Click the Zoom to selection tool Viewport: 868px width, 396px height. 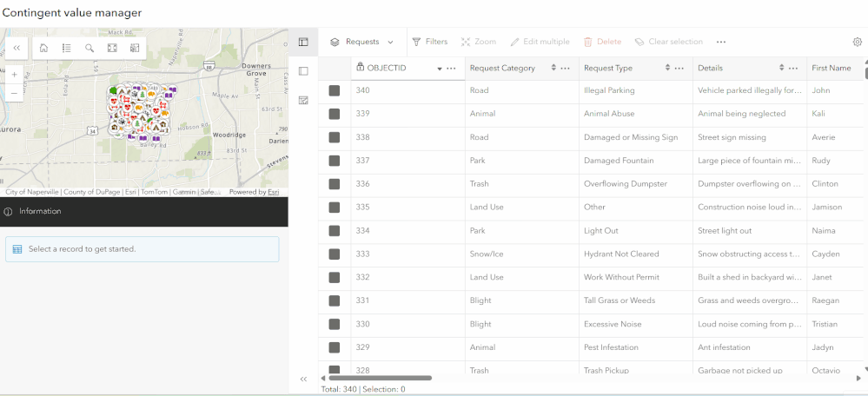479,42
